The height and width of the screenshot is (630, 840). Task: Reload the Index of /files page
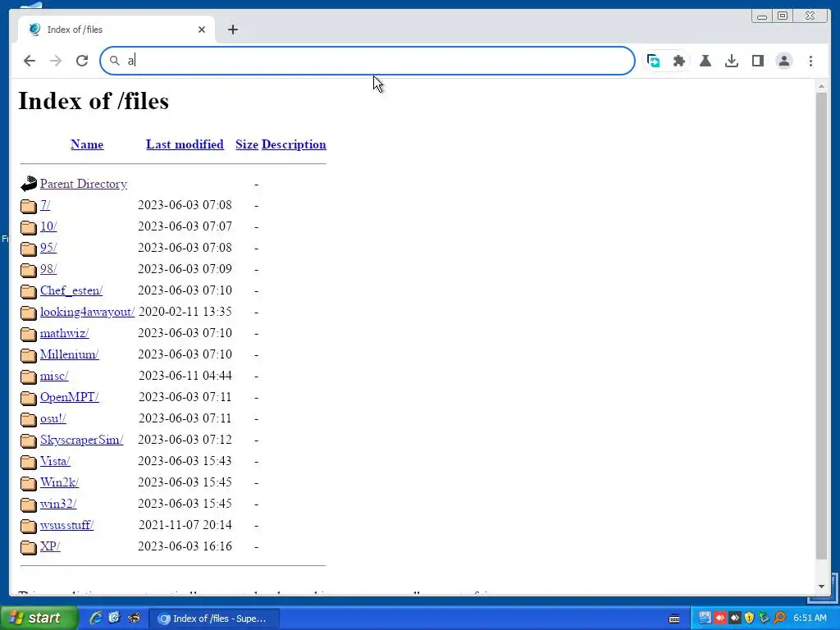coord(82,61)
